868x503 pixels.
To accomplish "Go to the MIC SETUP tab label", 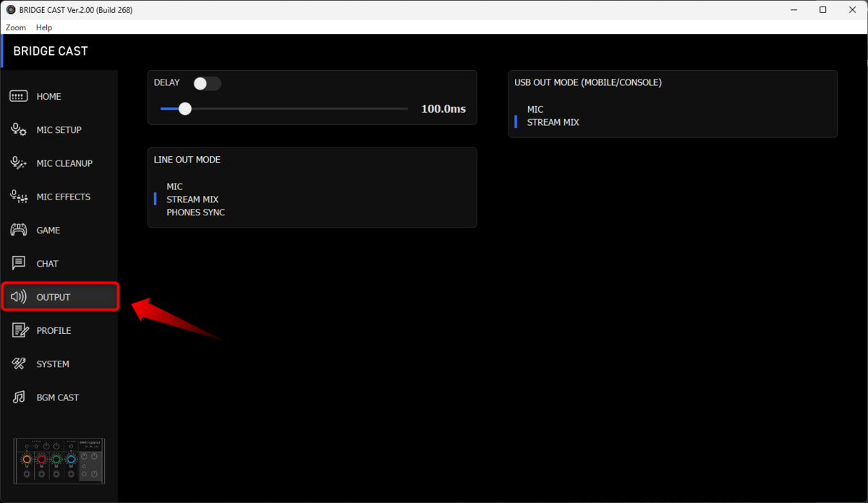I will pyautogui.click(x=59, y=130).
